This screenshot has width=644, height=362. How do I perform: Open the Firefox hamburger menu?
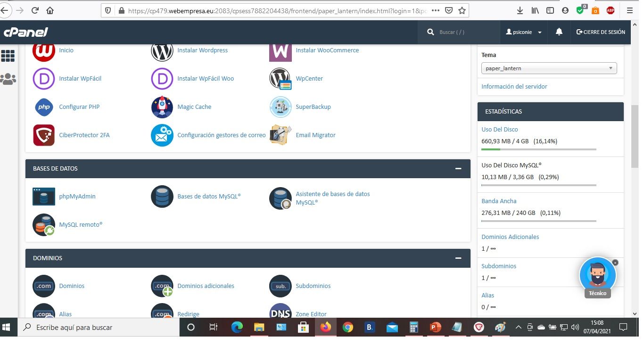(629, 10)
